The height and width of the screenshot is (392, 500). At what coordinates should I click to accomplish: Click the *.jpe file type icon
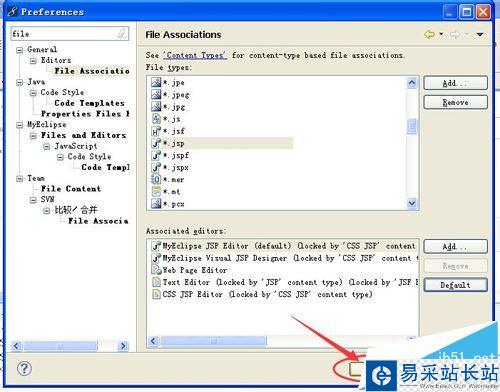click(x=156, y=82)
